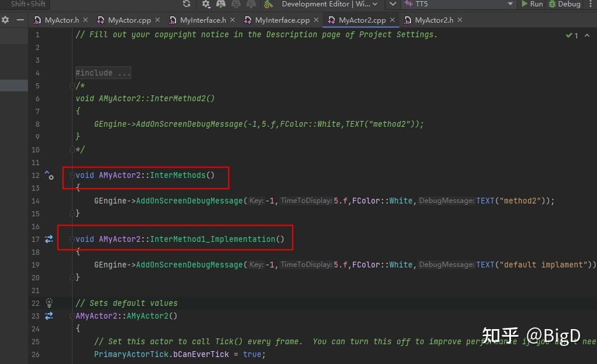Click the Run button
Image resolution: width=597 pixels, height=364 pixels.
tap(532, 4)
